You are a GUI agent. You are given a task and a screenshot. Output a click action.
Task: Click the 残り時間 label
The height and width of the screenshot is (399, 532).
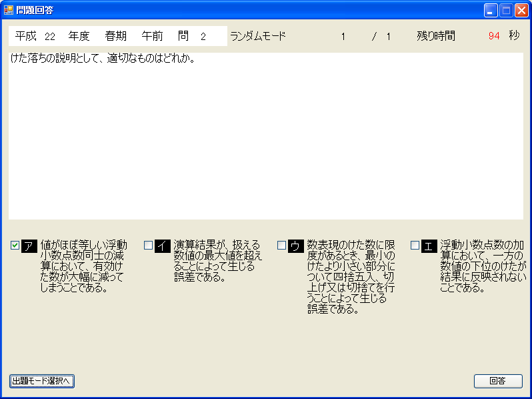tap(435, 36)
